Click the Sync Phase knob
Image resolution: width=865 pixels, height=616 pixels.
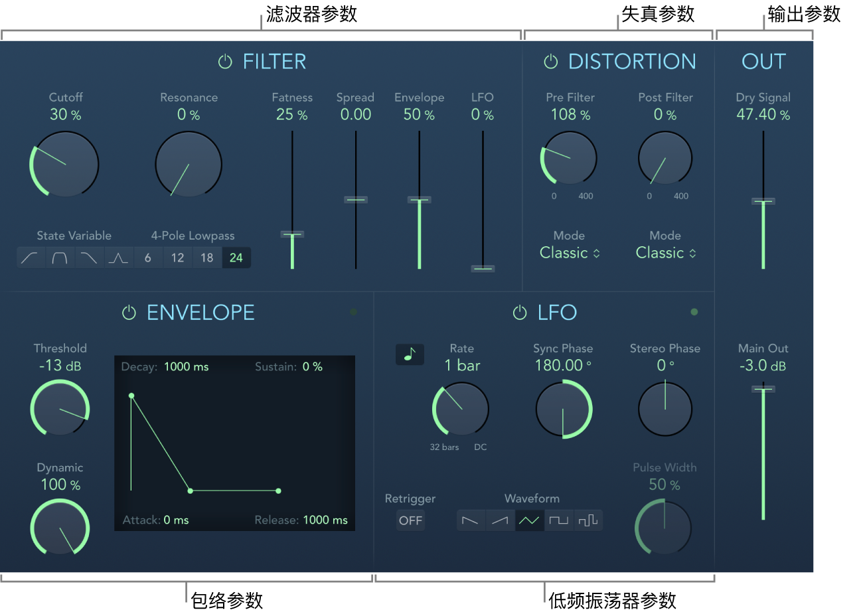coord(563,409)
